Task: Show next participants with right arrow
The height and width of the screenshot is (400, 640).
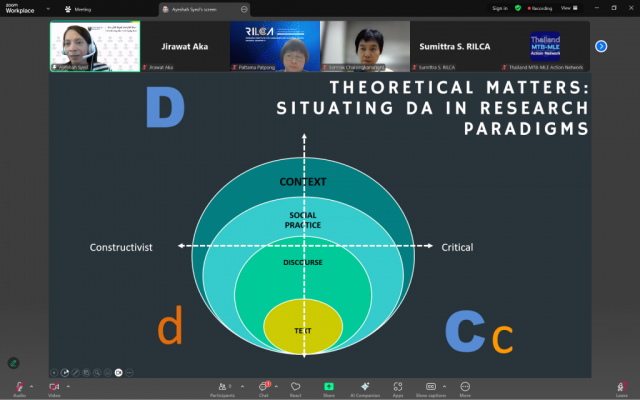Action: (x=601, y=45)
